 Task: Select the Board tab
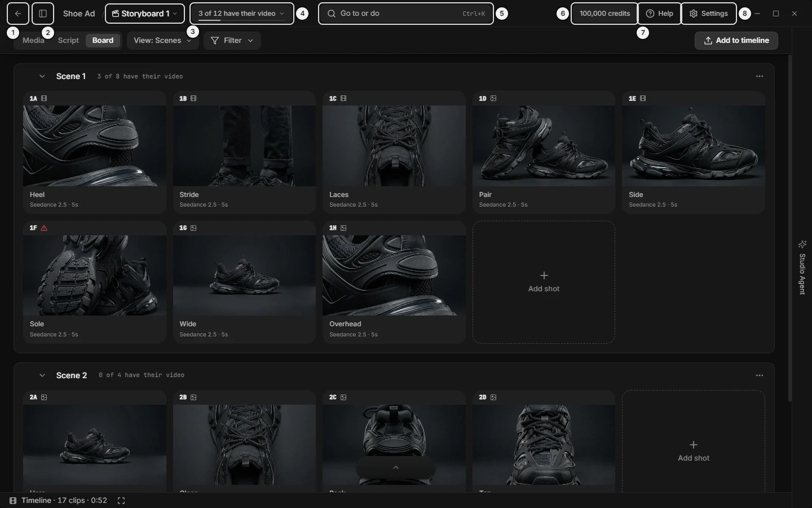[x=103, y=41]
